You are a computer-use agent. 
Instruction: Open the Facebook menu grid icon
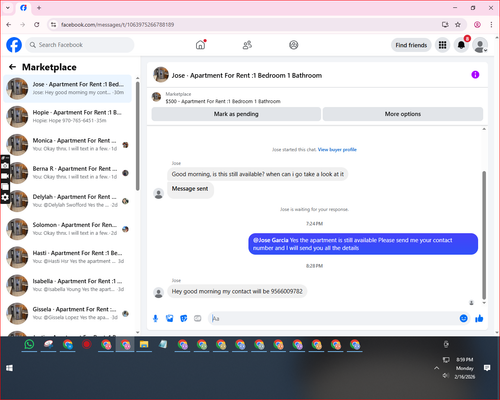[x=442, y=45]
